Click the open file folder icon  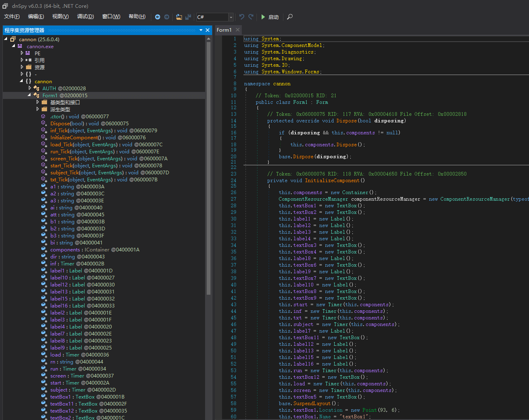pos(179,17)
